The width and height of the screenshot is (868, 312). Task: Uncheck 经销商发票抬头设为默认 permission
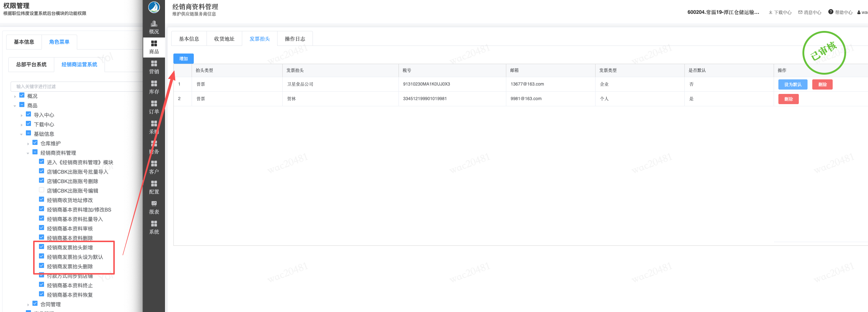pos(42,256)
